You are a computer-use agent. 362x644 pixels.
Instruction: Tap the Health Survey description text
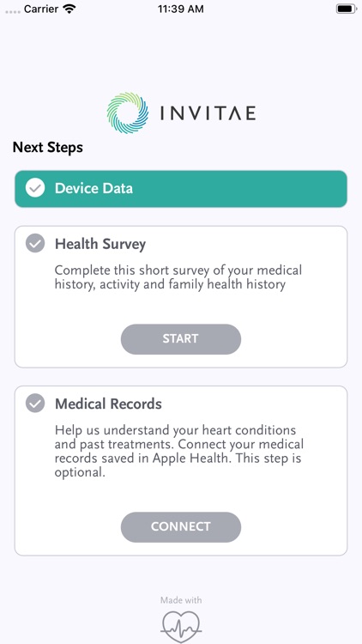tap(178, 277)
